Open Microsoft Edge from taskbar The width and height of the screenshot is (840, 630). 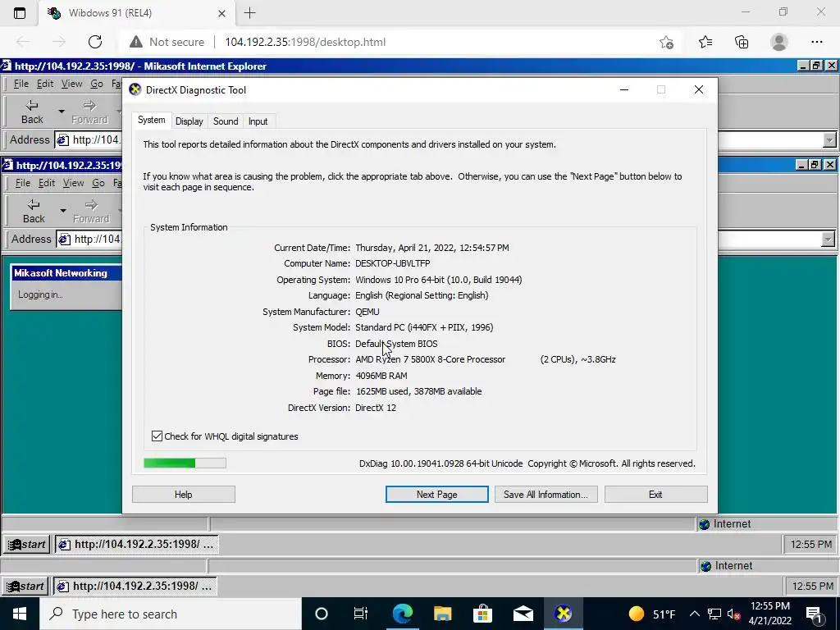[x=402, y=614]
